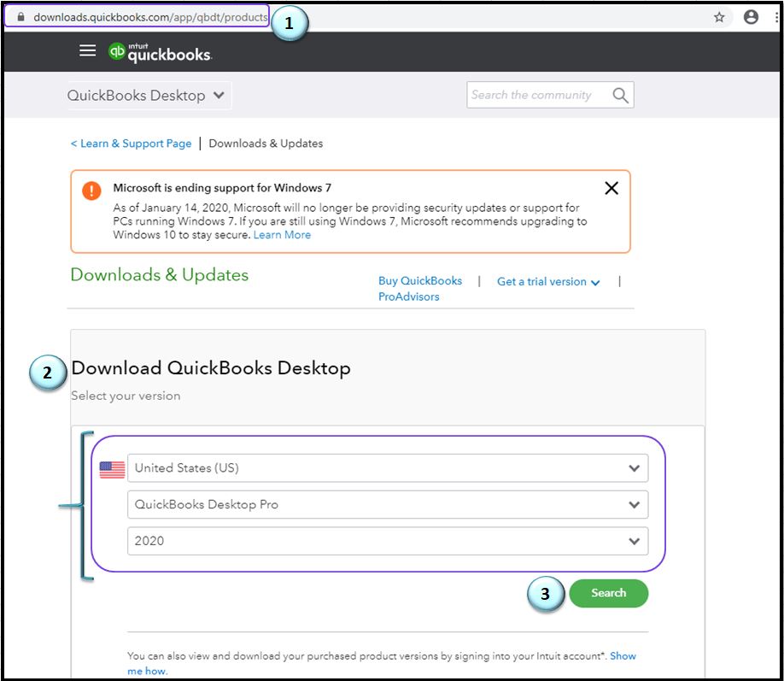Viewport: 784px width, 681px height.
Task: Dismiss the Windows 7 support notice
Action: point(611,188)
